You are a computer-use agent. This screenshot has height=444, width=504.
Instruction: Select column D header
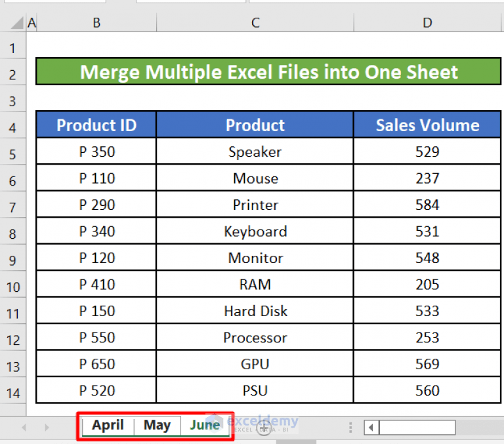click(x=427, y=22)
